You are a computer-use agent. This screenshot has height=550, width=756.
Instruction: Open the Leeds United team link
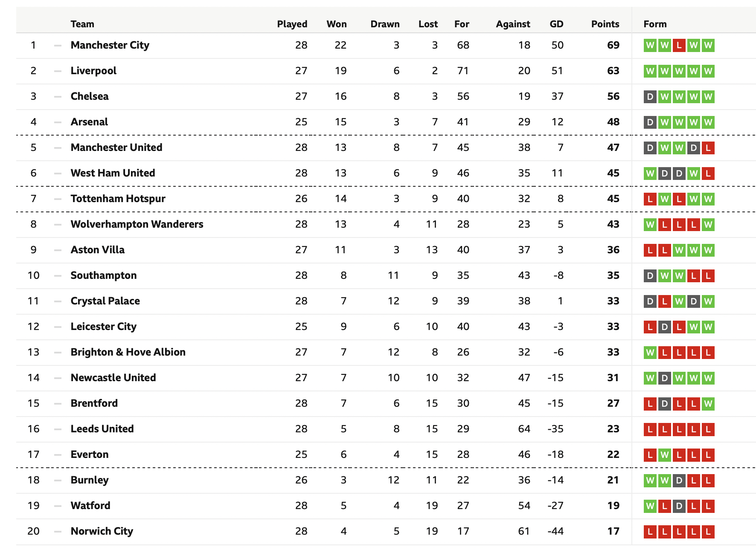(102, 429)
